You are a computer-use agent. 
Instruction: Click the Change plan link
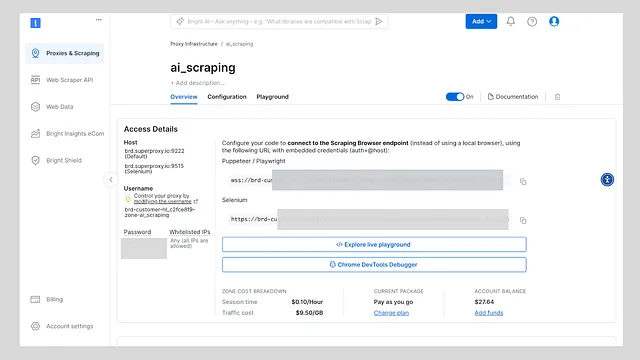[x=391, y=313]
